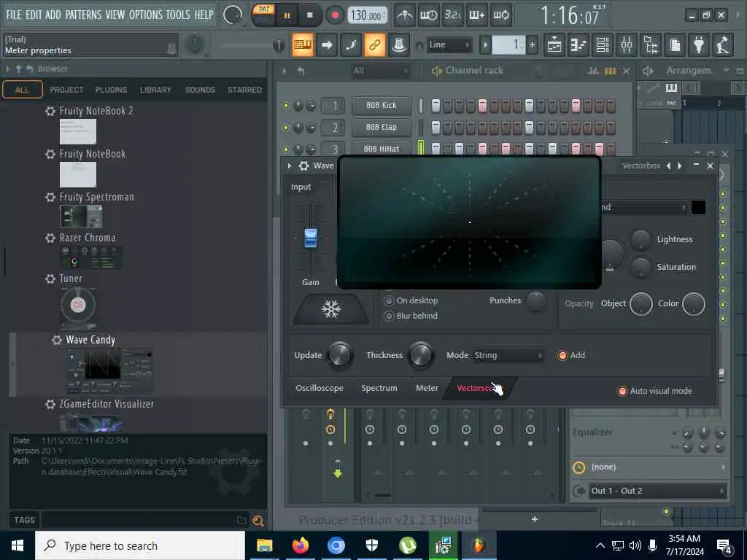Select the Blur behind radio option
Viewport: 747px width, 560px height.
click(390, 316)
